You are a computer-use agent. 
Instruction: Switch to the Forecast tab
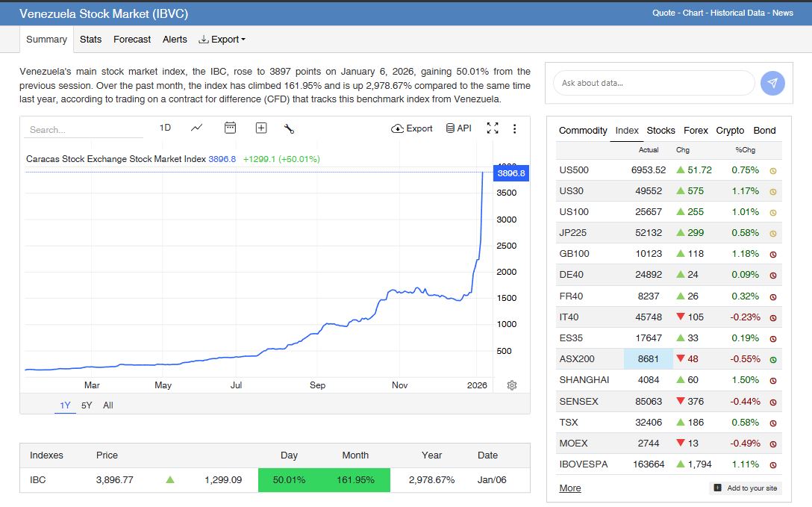tap(132, 40)
